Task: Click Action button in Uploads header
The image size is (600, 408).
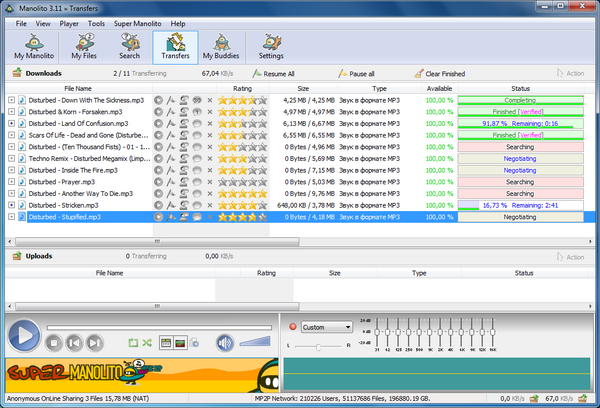Action: click(x=571, y=257)
